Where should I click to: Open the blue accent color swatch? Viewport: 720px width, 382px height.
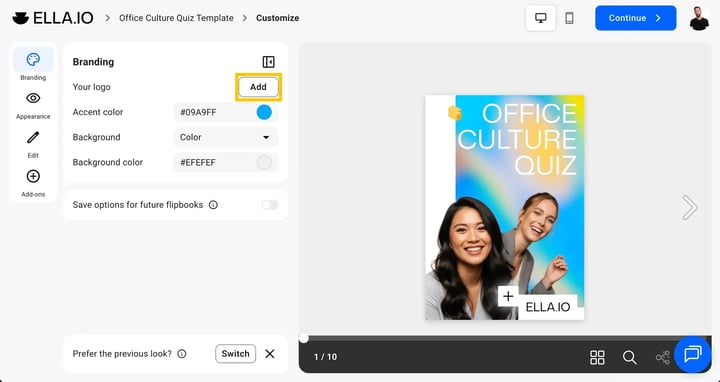click(x=264, y=112)
